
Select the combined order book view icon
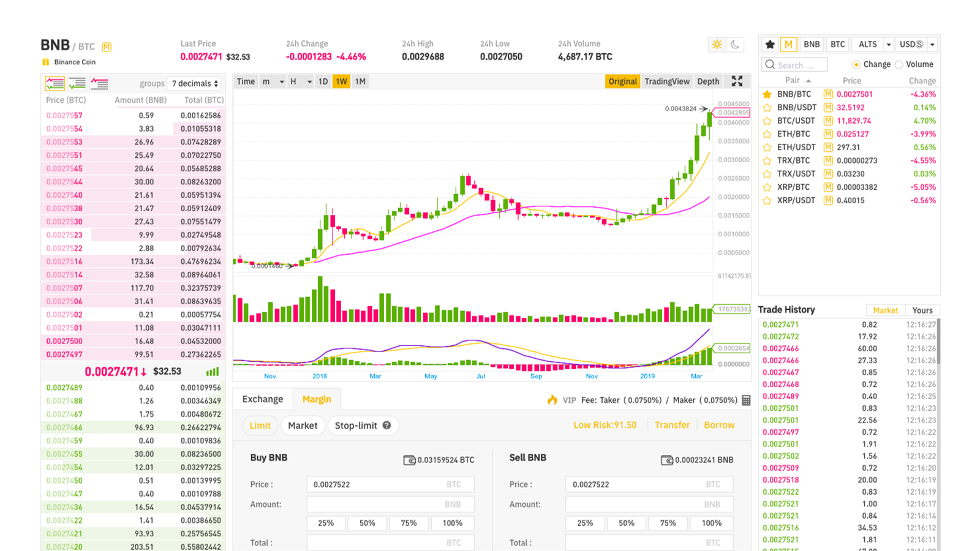coord(55,83)
